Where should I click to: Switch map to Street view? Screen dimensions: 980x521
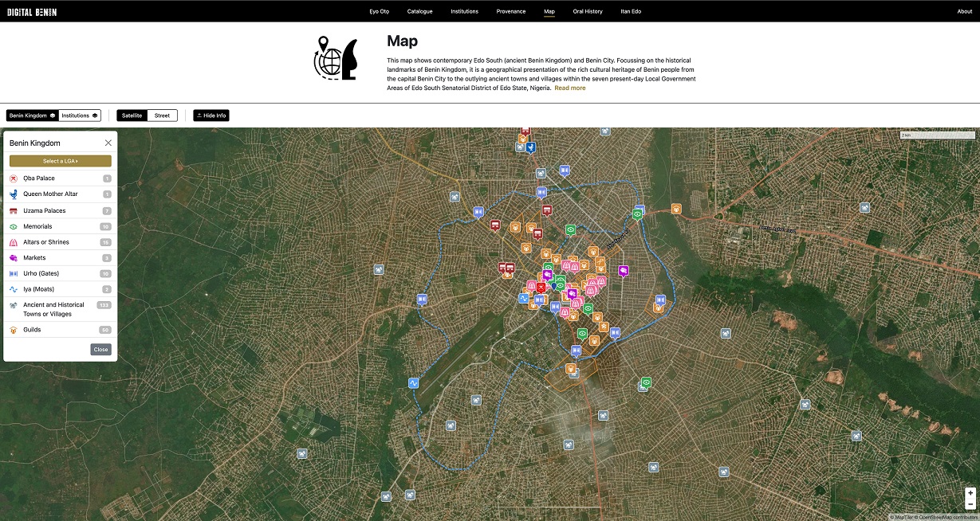162,116
